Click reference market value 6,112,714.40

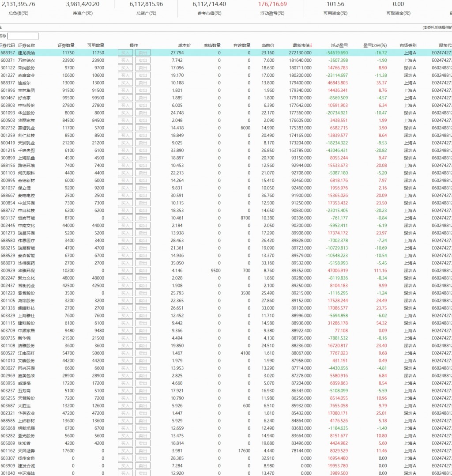(209, 4)
